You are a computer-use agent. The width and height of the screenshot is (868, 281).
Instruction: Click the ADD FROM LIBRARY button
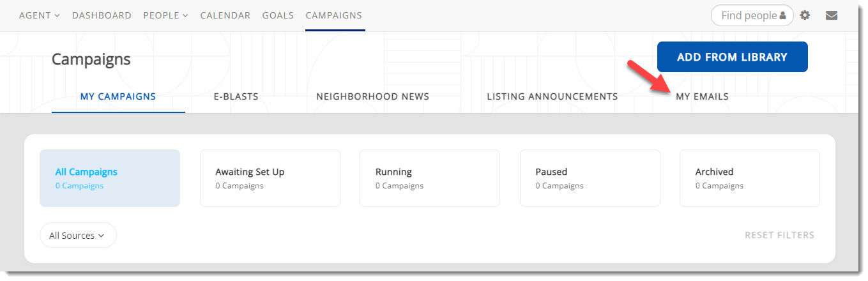[733, 57]
